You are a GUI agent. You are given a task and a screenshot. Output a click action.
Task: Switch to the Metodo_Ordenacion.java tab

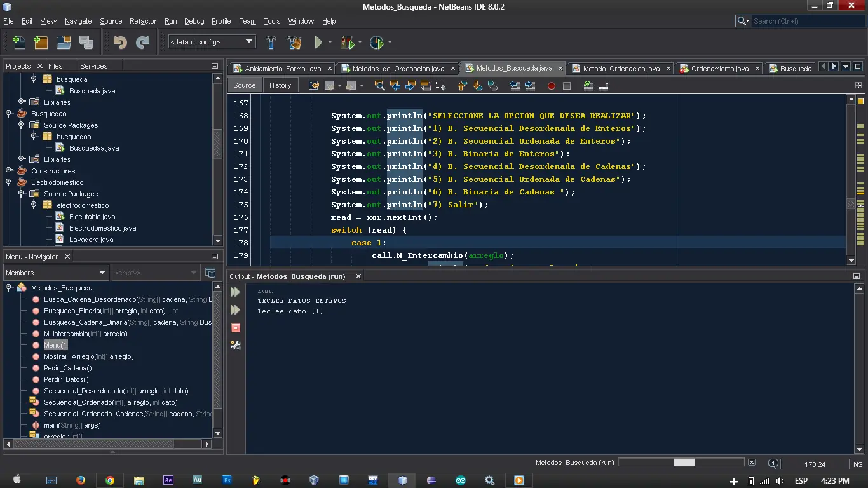coord(621,68)
